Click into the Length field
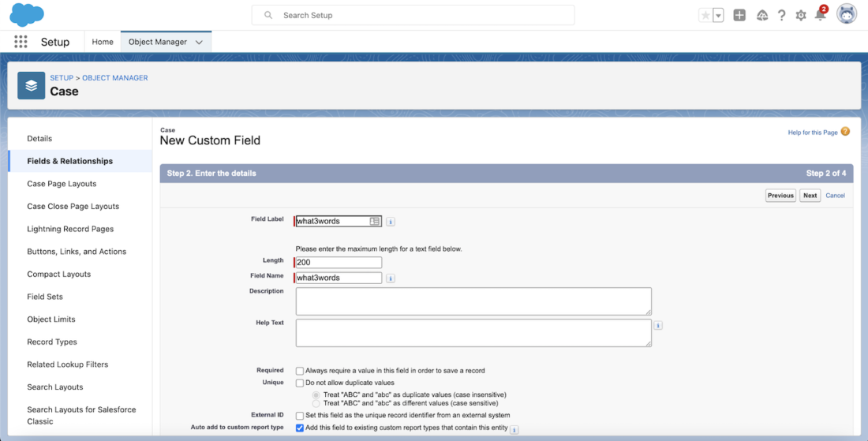 (339, 262)
